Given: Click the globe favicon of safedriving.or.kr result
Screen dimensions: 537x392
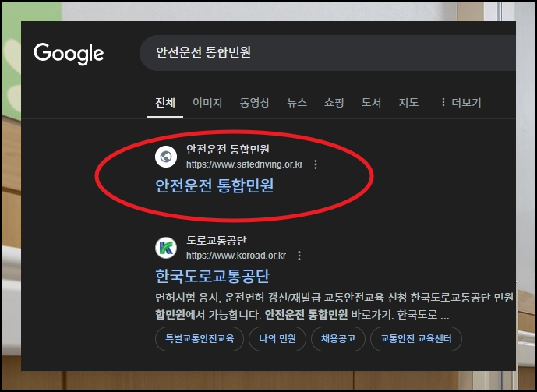Looking at the screenshot, I should pyautogui.click(x=166, y=157).
